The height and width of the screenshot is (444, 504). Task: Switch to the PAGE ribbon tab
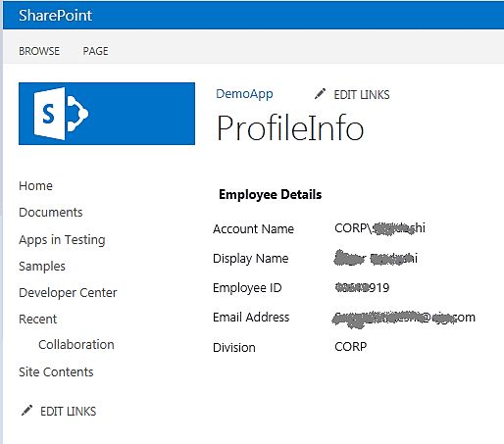point(95,51)
